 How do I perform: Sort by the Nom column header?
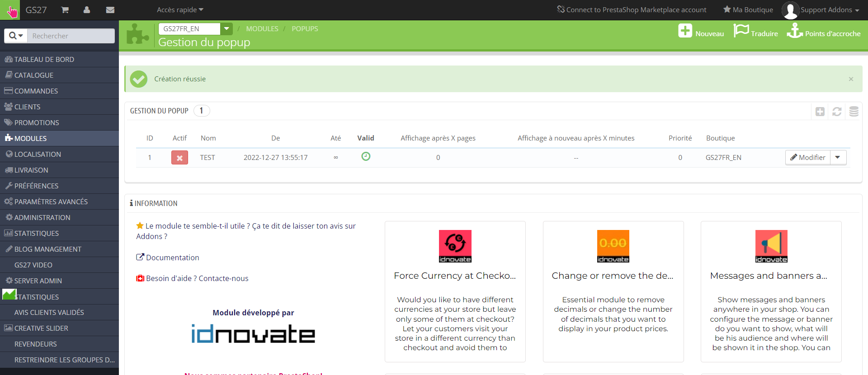208,138
